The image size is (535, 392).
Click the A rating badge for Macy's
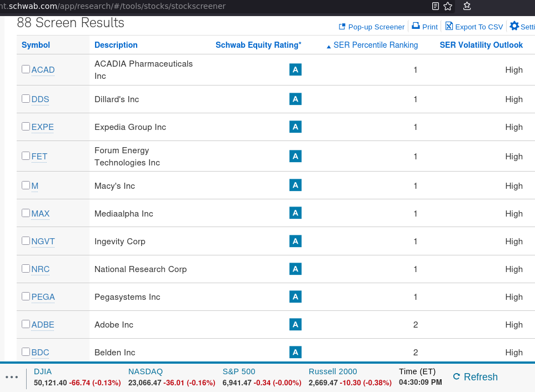point(296,185)
